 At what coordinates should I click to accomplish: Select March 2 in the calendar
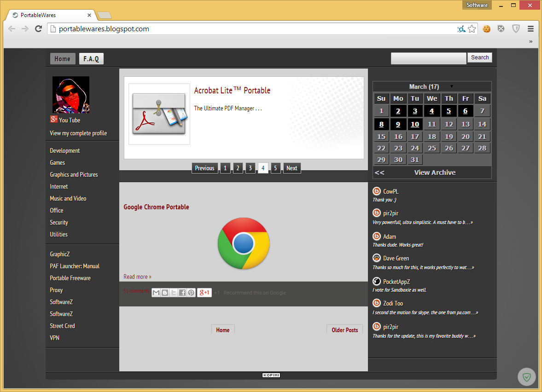[398, 111]
